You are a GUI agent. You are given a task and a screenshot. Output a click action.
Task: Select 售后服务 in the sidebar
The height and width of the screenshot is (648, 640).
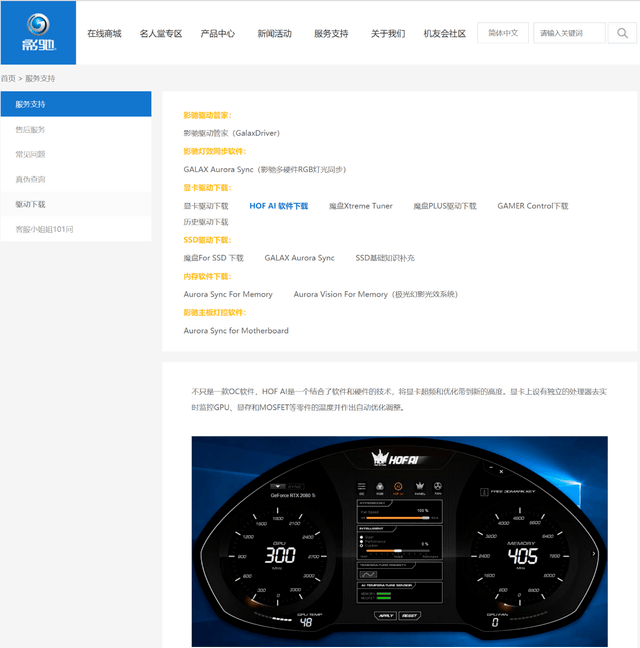tap(76, 129)
